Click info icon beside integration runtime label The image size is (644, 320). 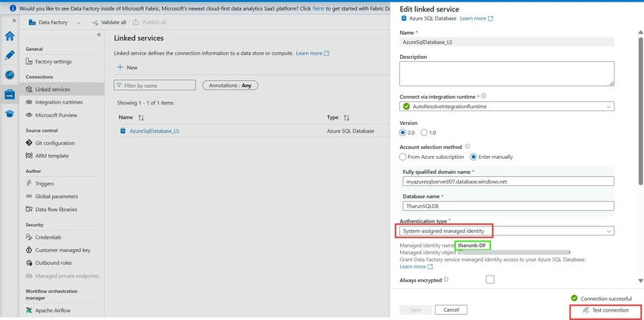click(x=483, y=96)
